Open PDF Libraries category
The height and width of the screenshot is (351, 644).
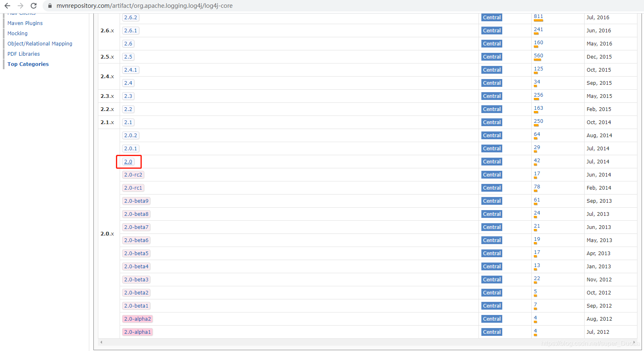pyautogui.click(x=24, y=54)
